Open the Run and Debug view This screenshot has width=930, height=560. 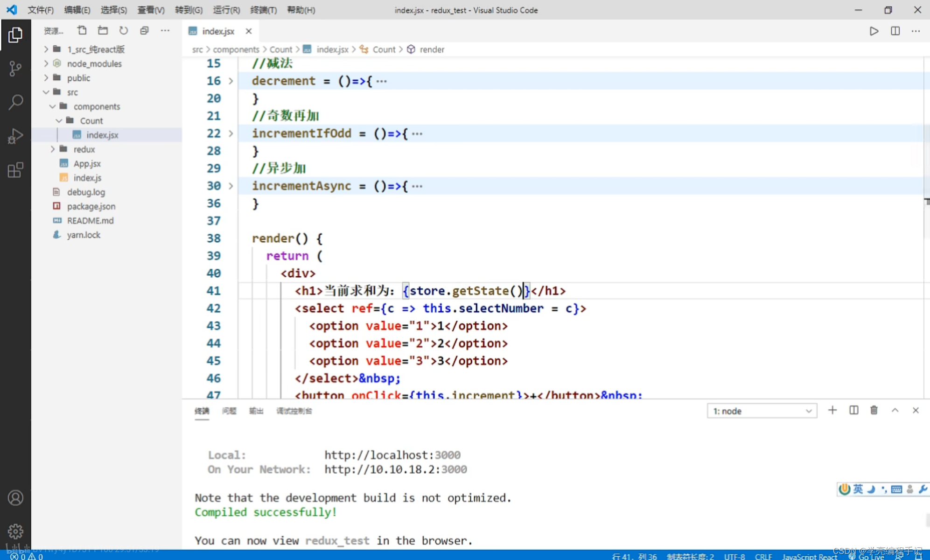tap(15, 136)
